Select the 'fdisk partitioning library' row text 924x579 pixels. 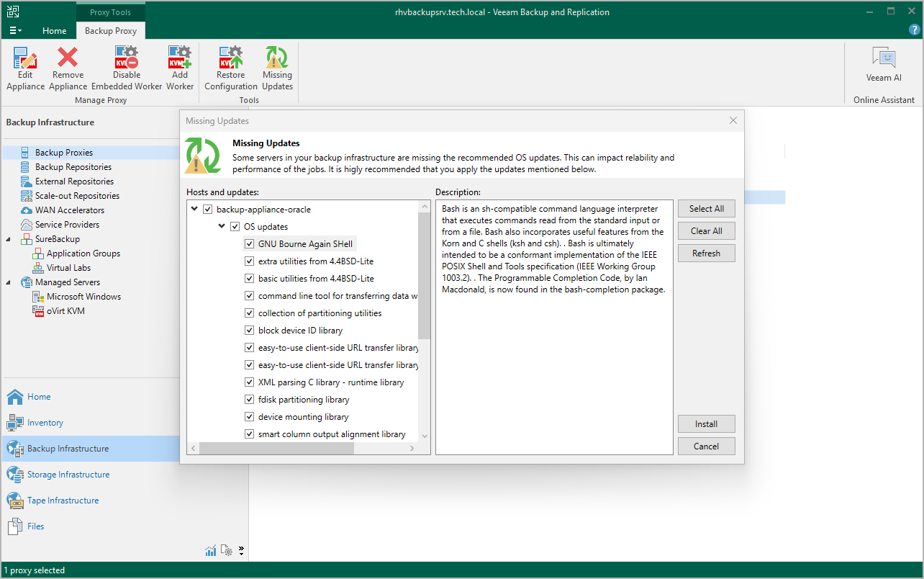pyautogui.click(x=304, y=400)
